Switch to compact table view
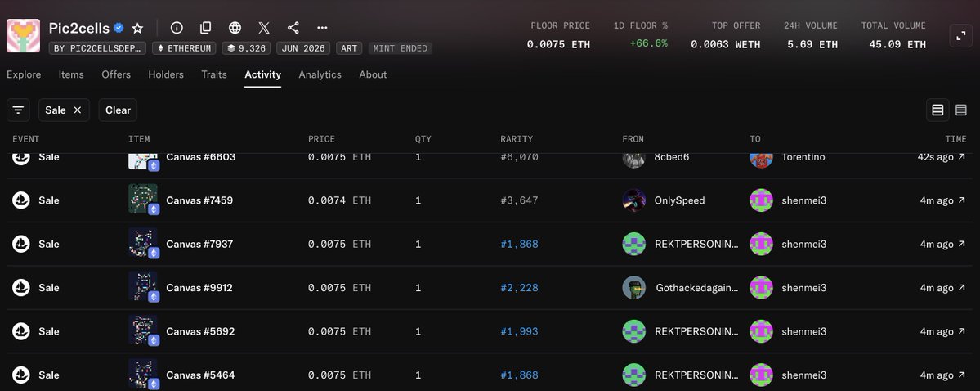Screen dimensions: 980x391 pos(961,110)
